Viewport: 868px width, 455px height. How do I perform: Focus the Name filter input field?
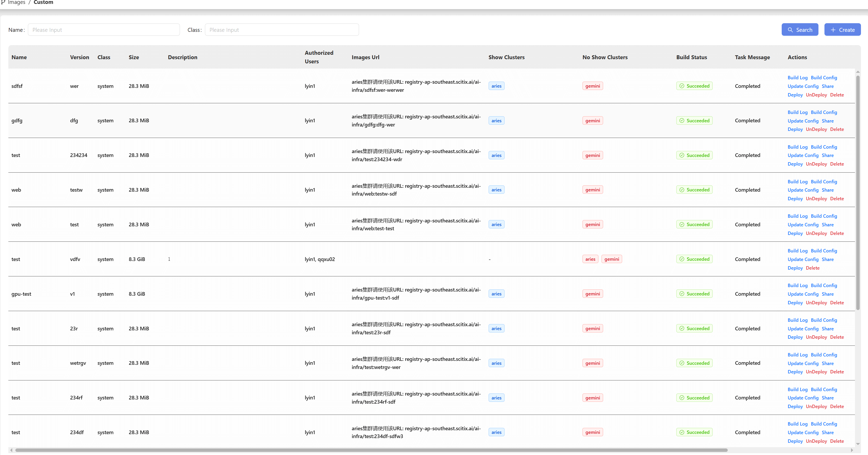(104, 30)
